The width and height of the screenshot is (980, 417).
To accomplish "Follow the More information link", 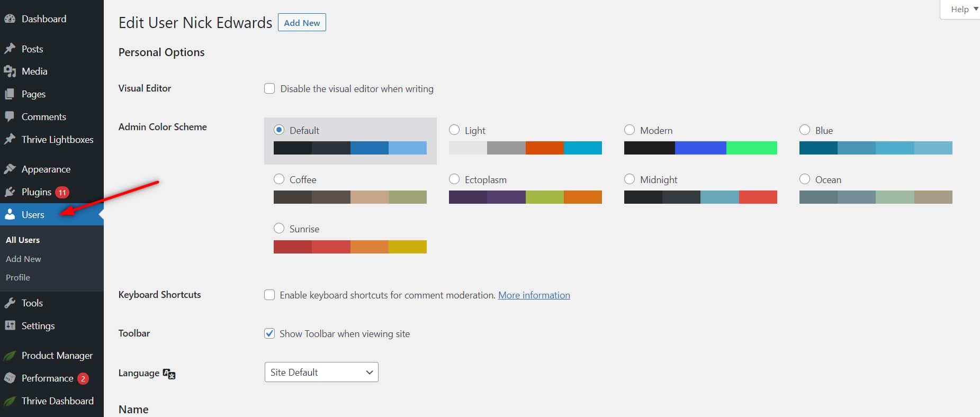I will click(534, 295).
